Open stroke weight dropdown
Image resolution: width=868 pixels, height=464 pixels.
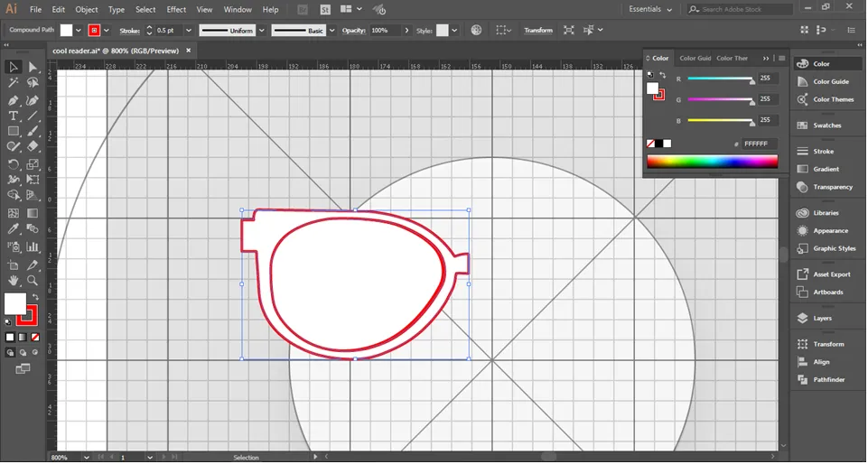coord(188,31)
